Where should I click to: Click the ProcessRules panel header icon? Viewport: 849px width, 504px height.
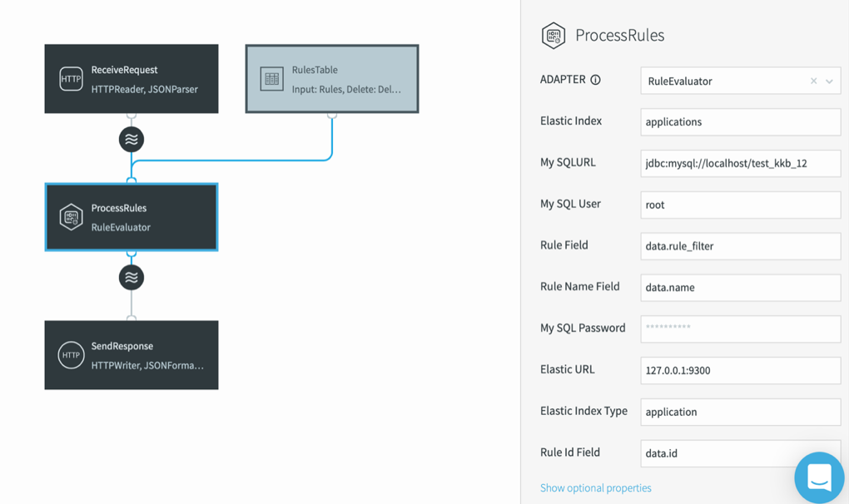coord(554,36)
